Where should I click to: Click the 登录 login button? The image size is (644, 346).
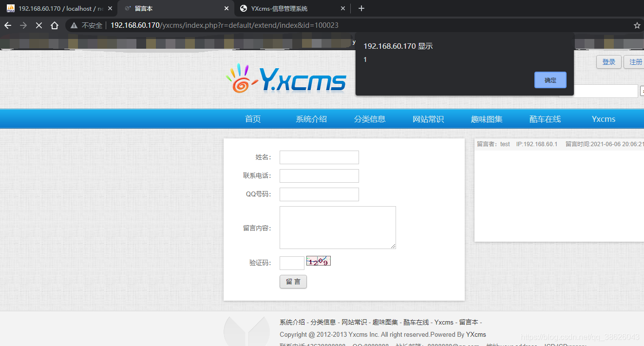pyautogui.click(x=609, y=62)
